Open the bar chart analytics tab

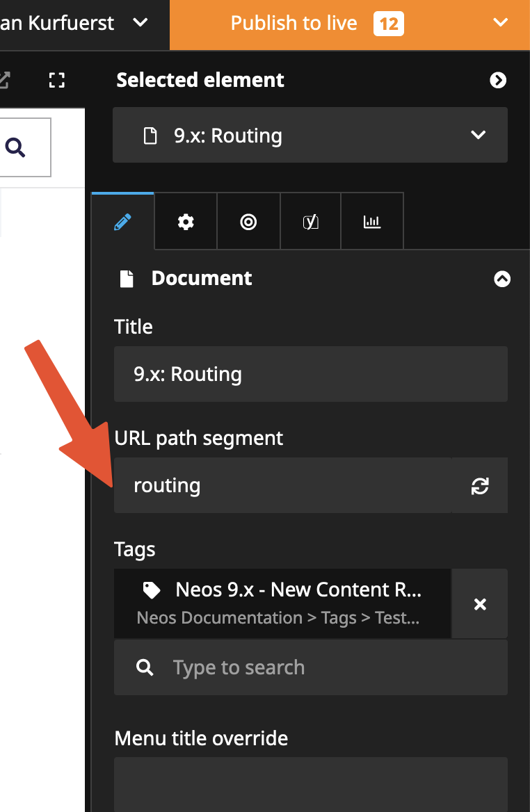click(x=372, y=222)
